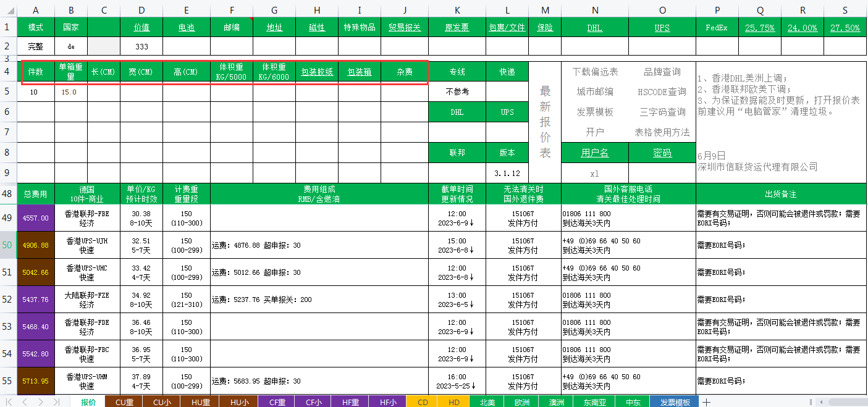The height and width of the screenshot is (407, 868).
Task: Switch to the 欧洲 sheet tab
Action: coord(522,402)
